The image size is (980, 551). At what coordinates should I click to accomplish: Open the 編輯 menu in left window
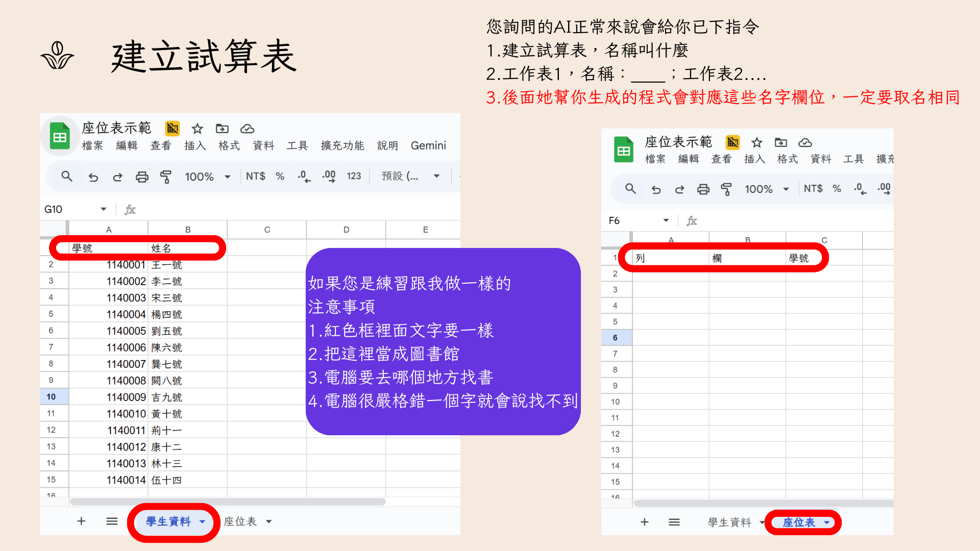point(127,146)
